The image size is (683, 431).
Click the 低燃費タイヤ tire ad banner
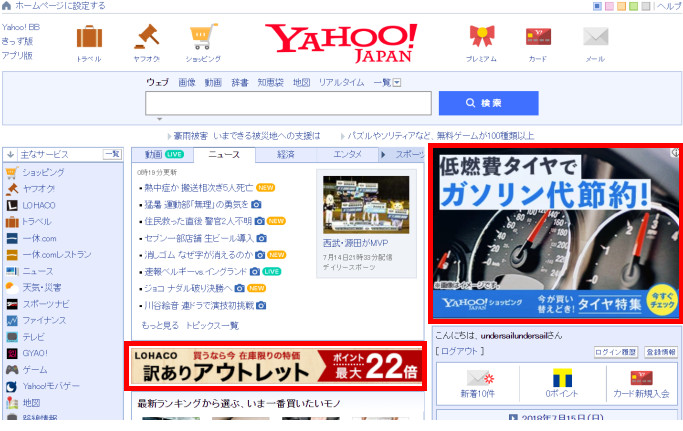pos(556,233)
